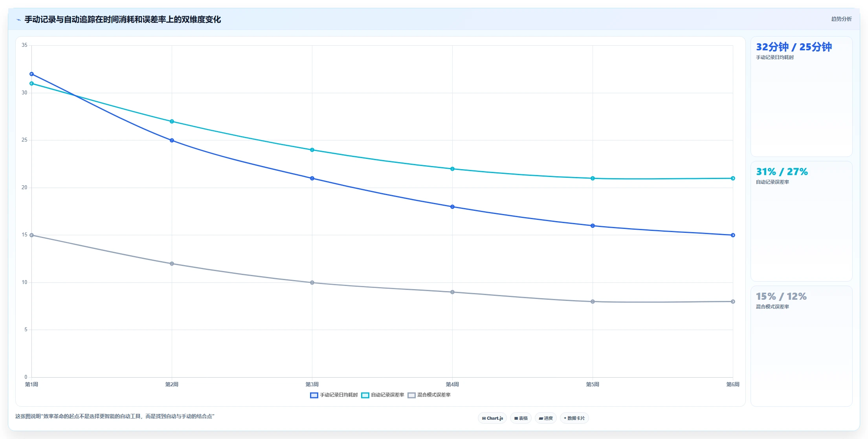Click the 混合模式误差率 card caption
This screenshot has height=439, width=868.
coord(773,307)
